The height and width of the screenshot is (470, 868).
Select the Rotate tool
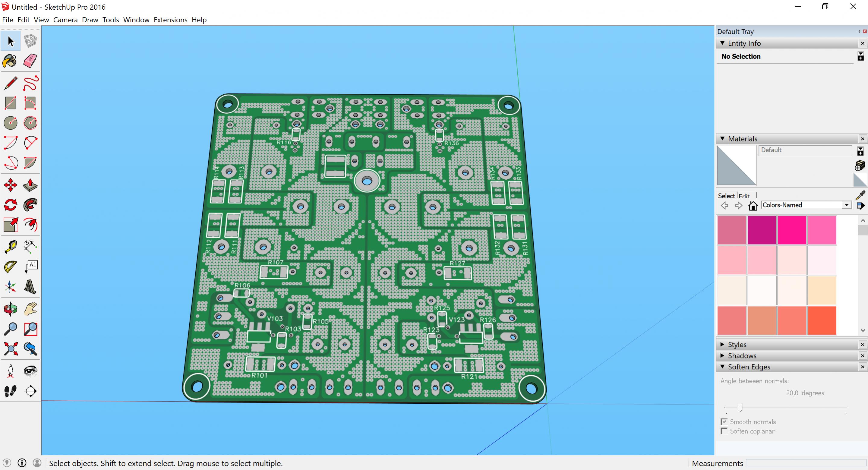tap(11, 205)
